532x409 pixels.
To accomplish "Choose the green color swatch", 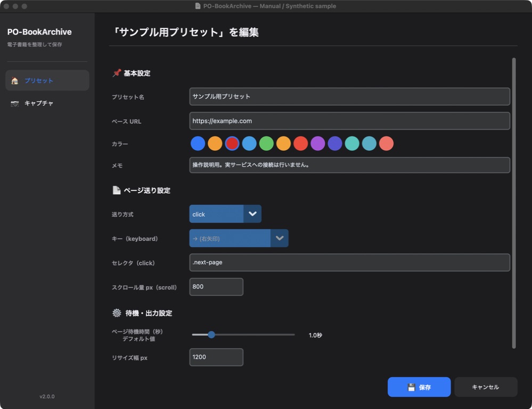I will coord(266,143).
